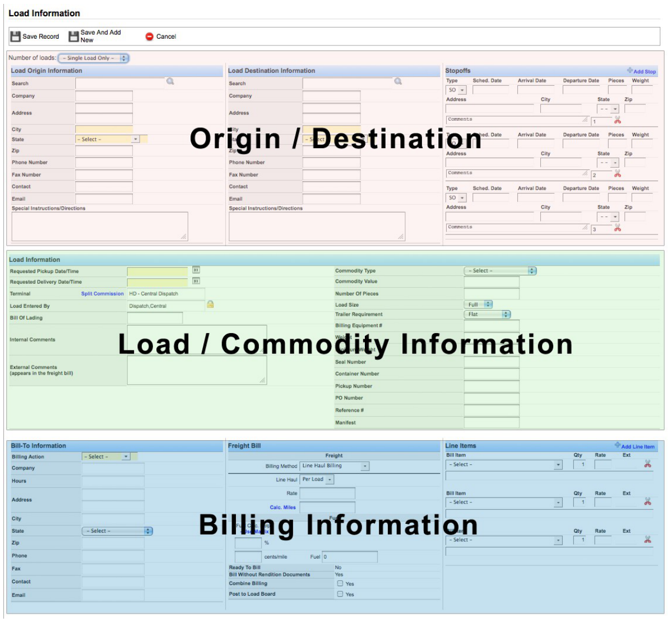Toggle the Combine Billing Yes checkbox

click(340, 583)
